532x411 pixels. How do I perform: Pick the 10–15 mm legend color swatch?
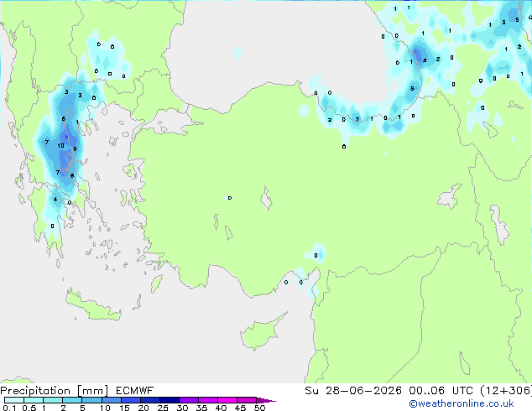pos(111,400)
